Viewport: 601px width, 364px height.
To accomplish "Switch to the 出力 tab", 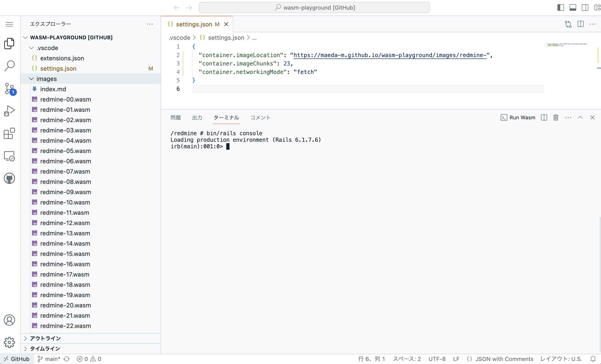I will coord(197,118).
